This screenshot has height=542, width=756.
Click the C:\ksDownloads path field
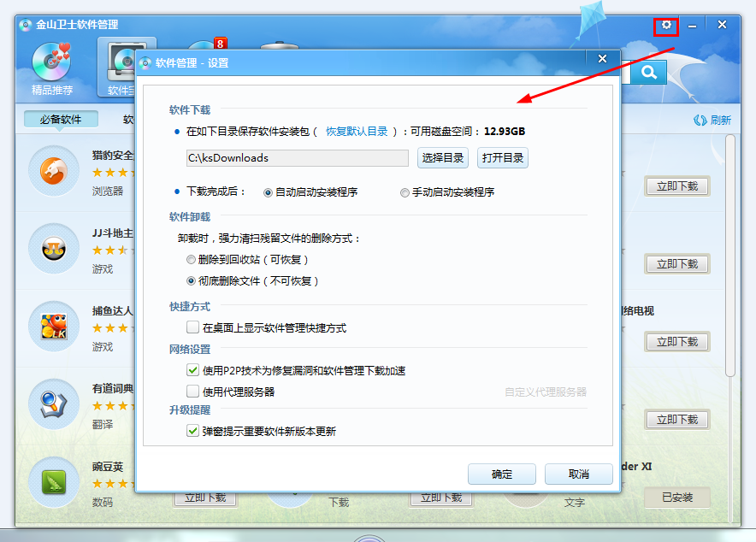pyautogui.click(x=297, y=158)
